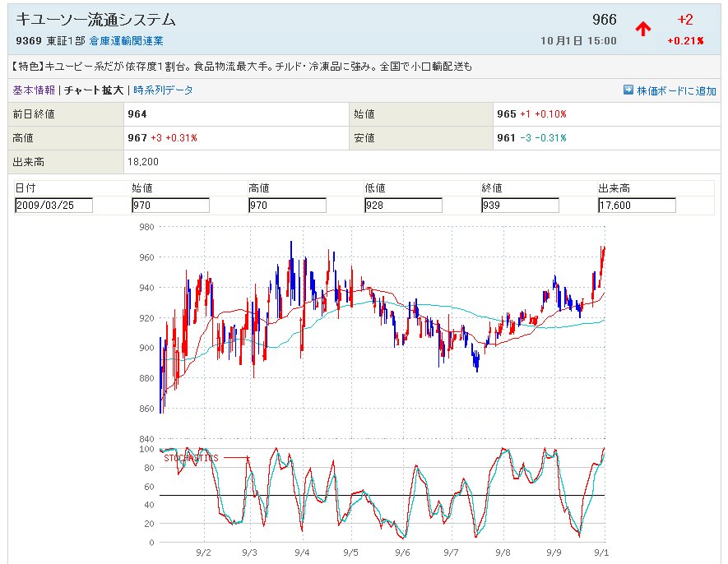
Task: Click the 高値 input box above the chart
Action: [x=287, y=205]
